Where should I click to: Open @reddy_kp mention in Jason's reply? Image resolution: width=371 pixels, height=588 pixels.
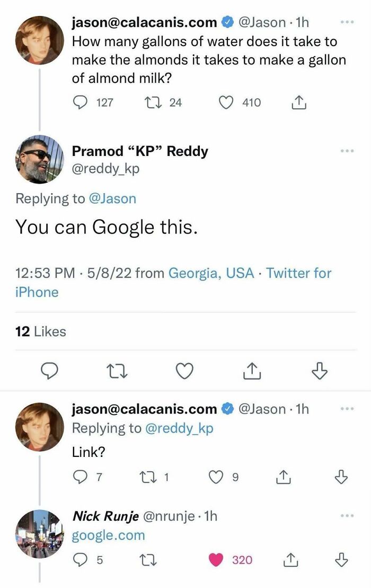coord(179,429)
